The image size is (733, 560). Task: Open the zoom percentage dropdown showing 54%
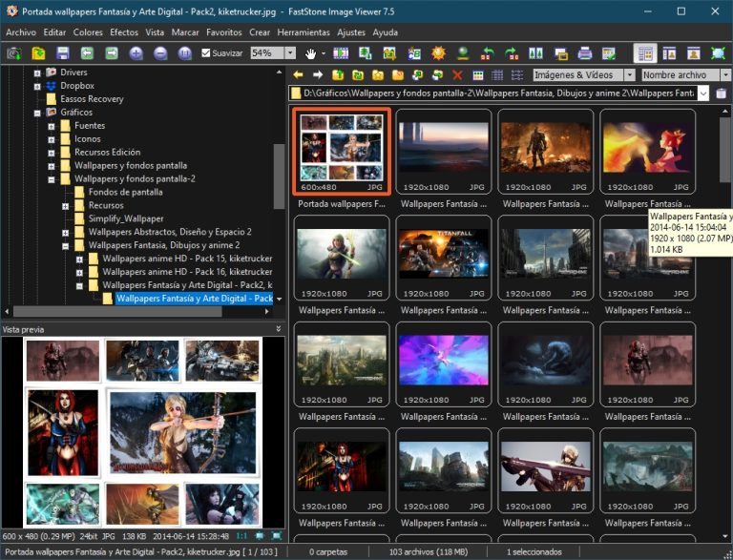pyautogui.click(x=290, y=53)
